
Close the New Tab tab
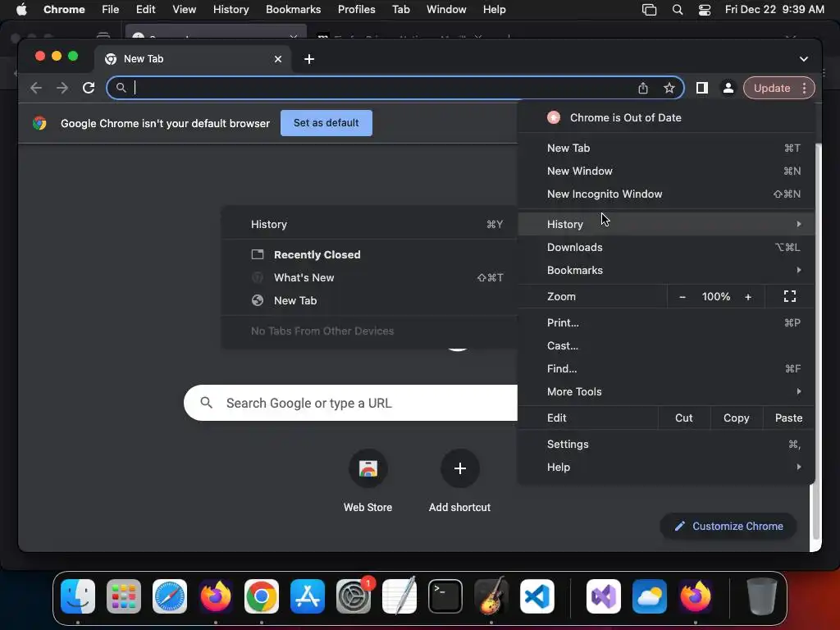click(278, 59)
